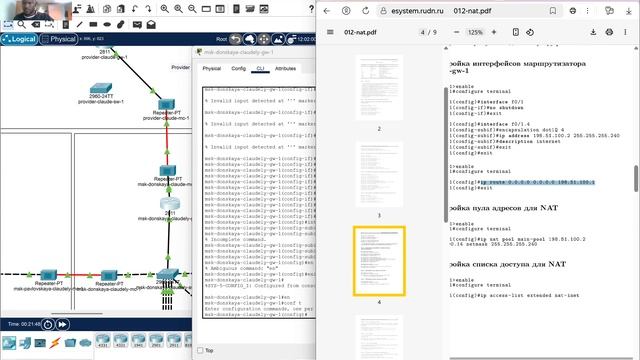The width and height of the screenshot is (640, 360).
Task: Click the Paste icon in Packet Tracer toolbar
Action: point(120,9)
